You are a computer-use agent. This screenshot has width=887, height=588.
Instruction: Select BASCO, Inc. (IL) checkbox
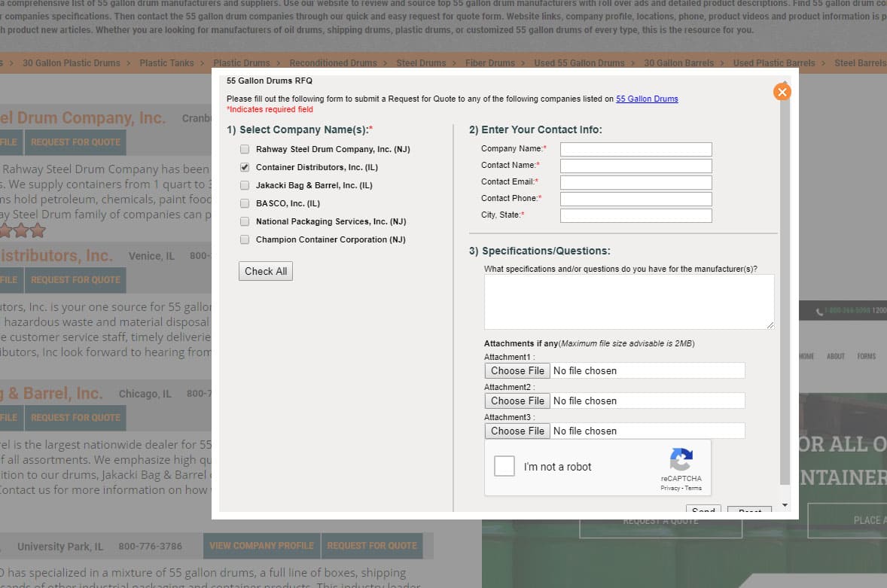coord(244,203)
